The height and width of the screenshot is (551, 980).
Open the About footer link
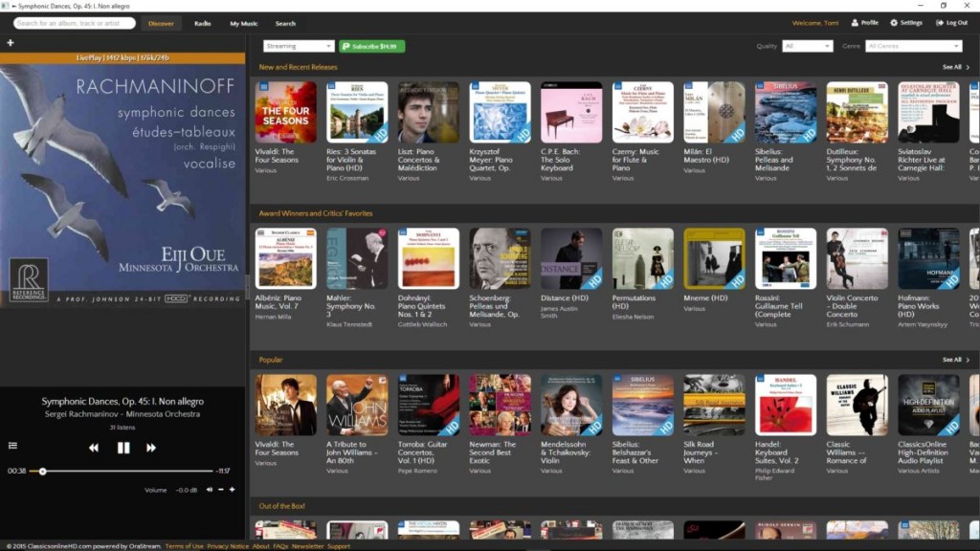(x=260, y=546)
